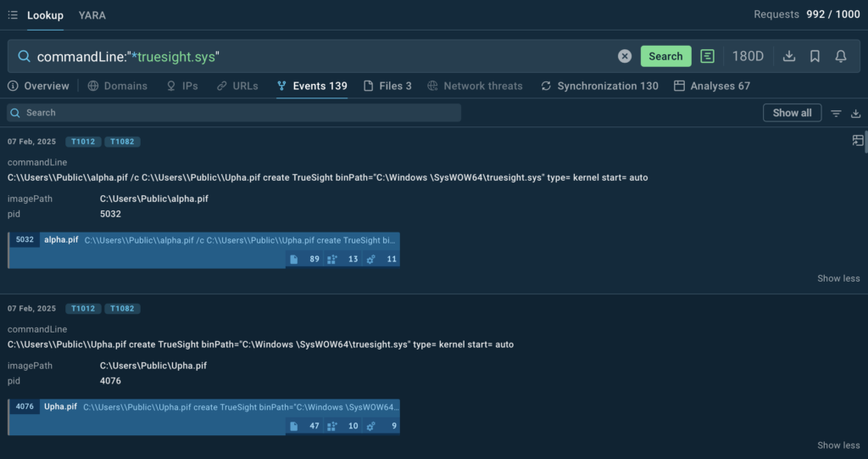This screenshot has width=868, height=459.
Task: Click the notification bell icon
Action: pos(841,56)
